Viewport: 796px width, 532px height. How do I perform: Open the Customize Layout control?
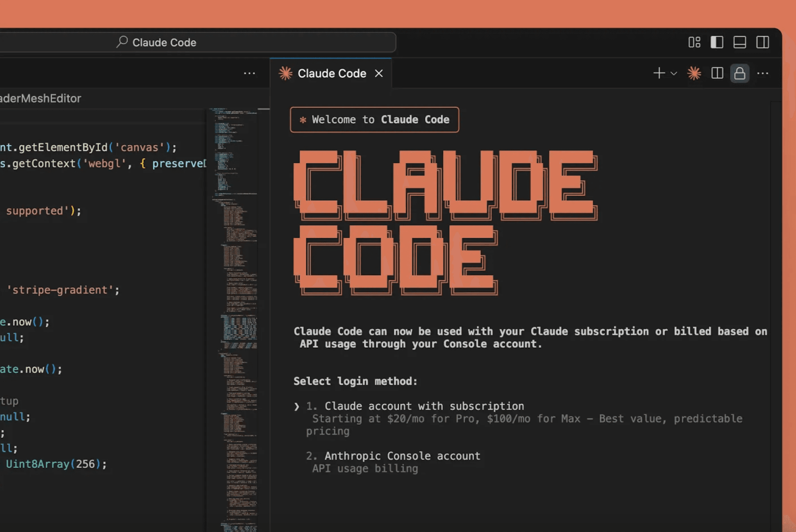point(694,42)
